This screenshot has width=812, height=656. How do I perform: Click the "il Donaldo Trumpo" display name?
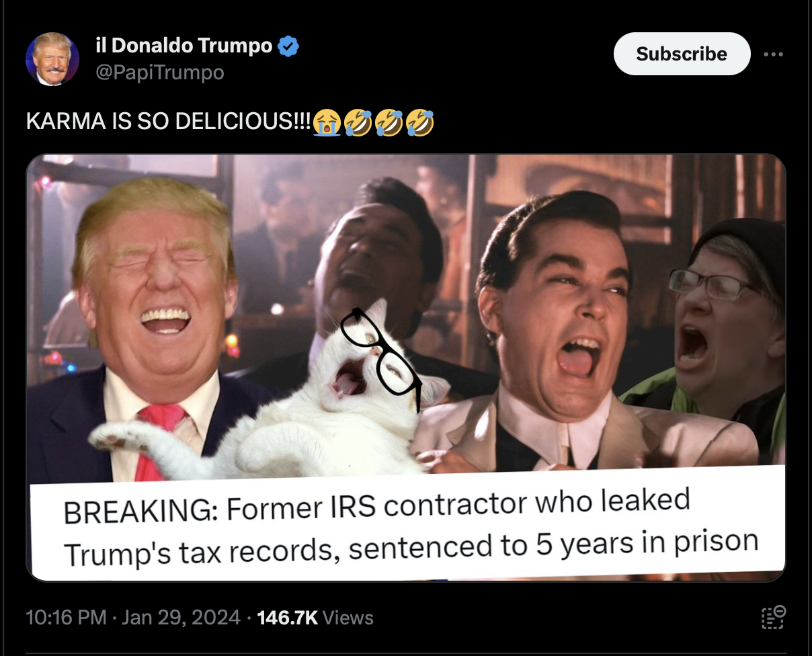[x=184, y=46]
